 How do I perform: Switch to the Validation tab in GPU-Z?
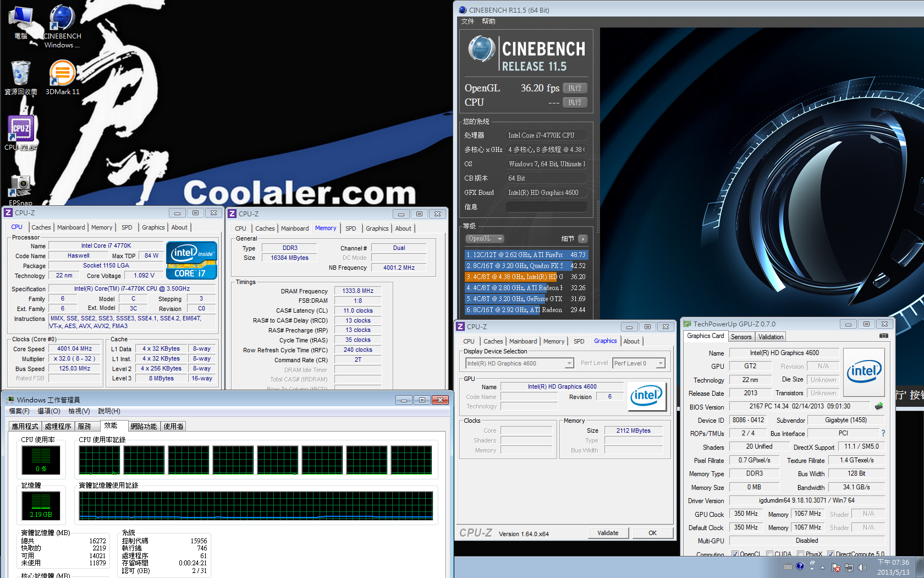[771, 337]
